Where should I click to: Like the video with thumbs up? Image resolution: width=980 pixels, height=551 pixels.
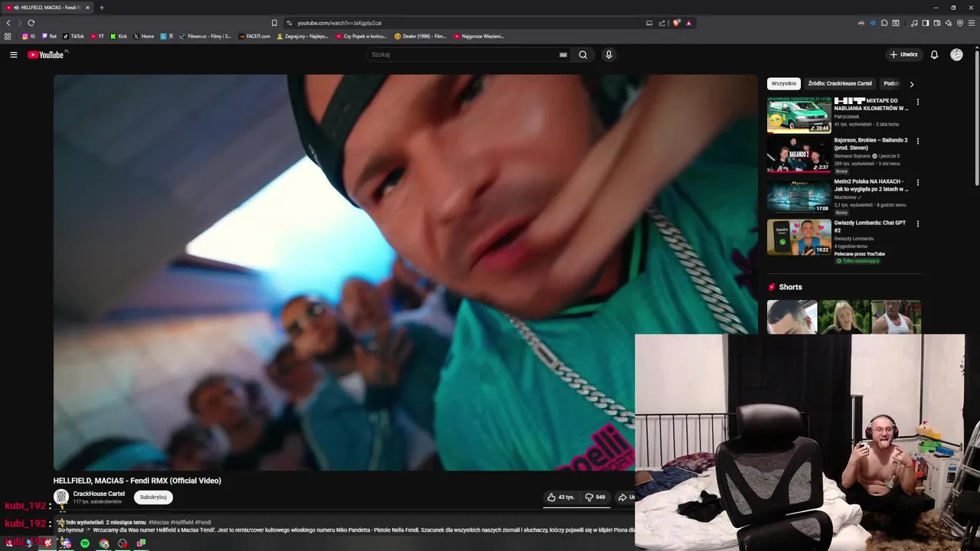click(560, 497)
